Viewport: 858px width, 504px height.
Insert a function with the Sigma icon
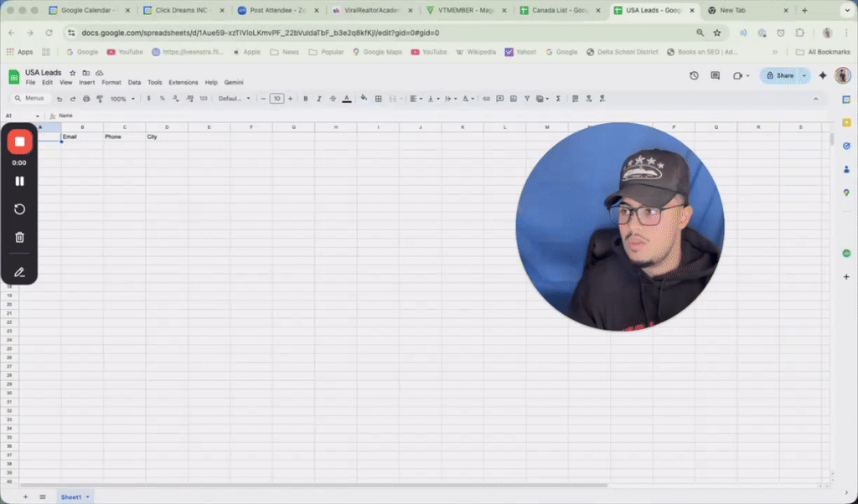558,98
